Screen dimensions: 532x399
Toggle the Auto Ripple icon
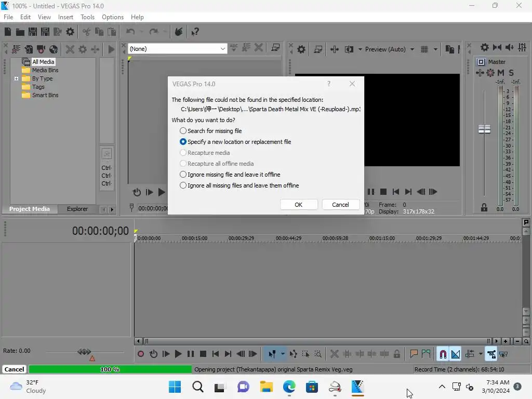470,354
